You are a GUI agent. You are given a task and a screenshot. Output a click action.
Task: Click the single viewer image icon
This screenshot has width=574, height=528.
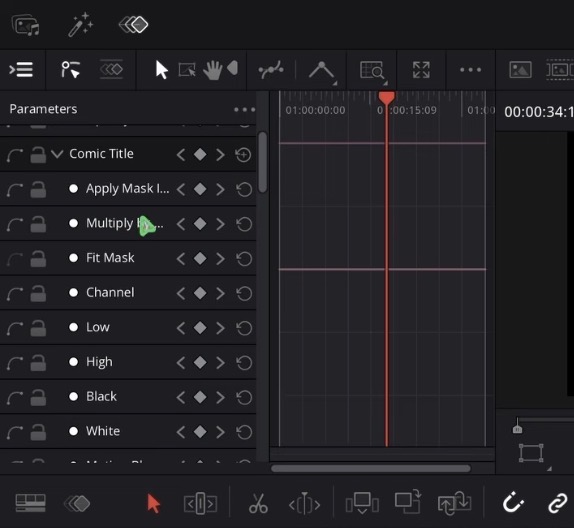520,70
